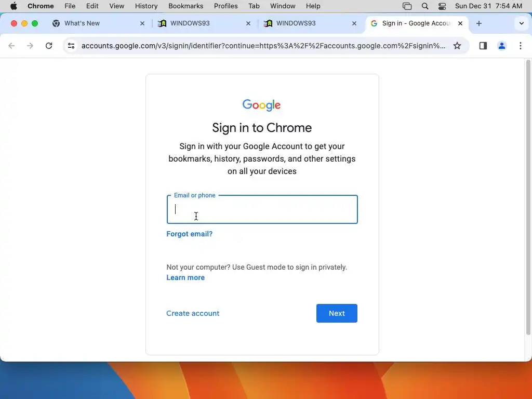
Task: Open macOS Spotlight search icon
Action: [x=425, y=6]
